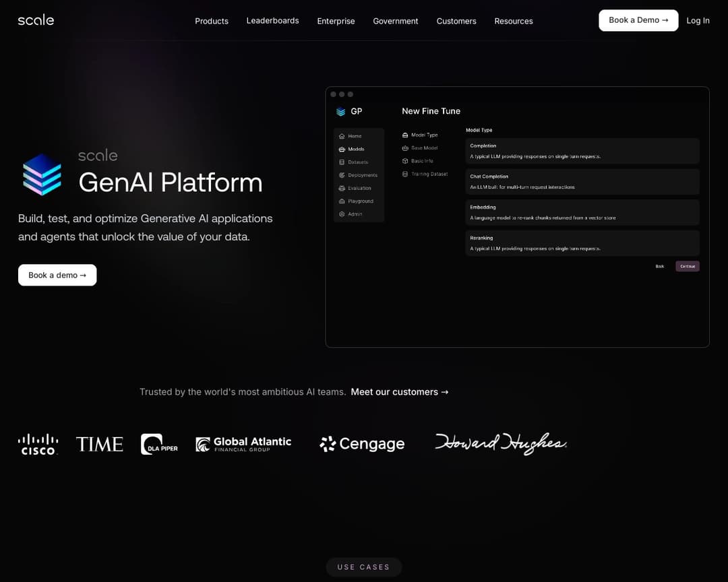Click the Models icon in the mockup sidebar
This screenshot has width=728, height=582.
tap(342, 149)
